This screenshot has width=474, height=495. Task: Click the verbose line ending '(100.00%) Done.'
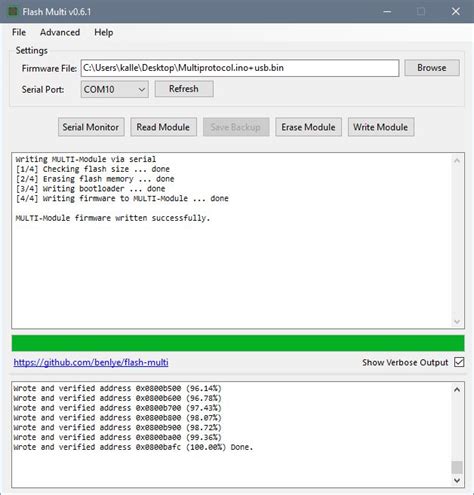(133, 447)
